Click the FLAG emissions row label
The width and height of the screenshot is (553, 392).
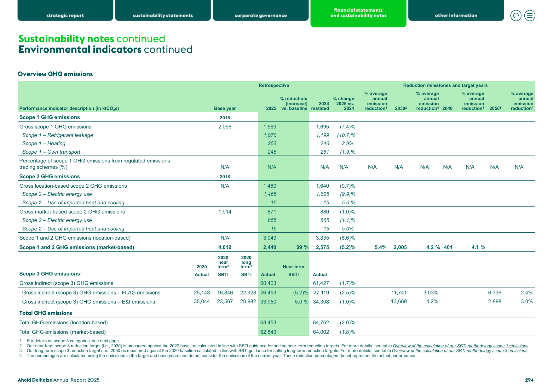[91, 293]
